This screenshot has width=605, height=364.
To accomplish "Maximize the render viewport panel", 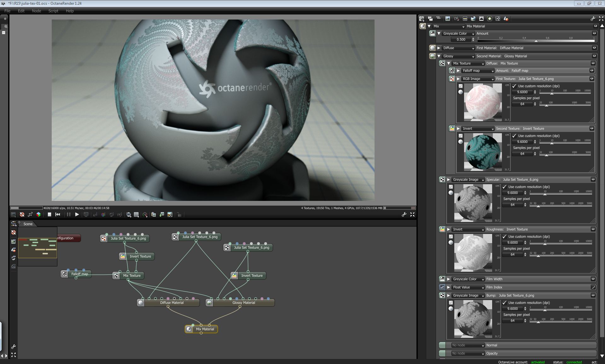I will tap(412, 214).
